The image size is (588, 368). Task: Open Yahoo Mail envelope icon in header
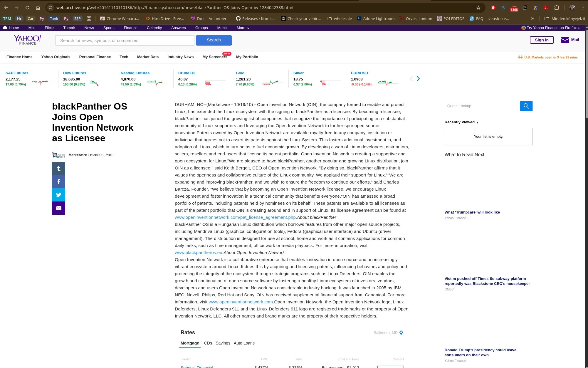pyautogui.click(x=565, y=40)
